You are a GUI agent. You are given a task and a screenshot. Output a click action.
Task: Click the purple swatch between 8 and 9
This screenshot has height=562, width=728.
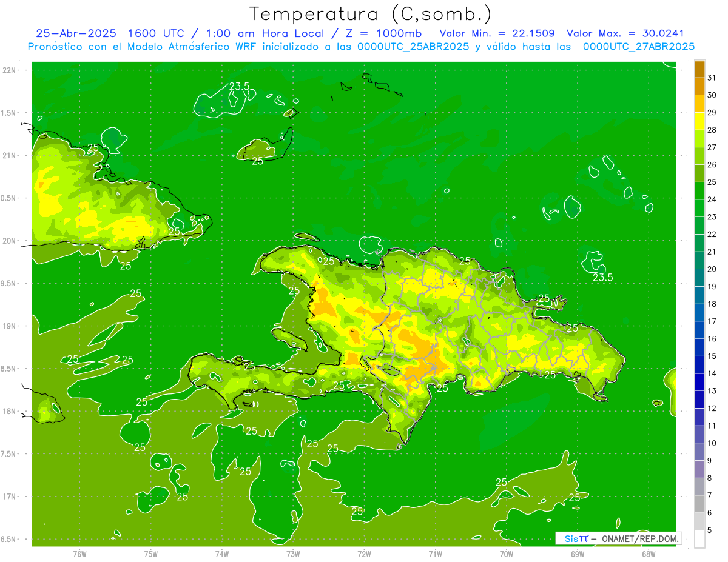pyautogui.click(x=699, y=469)
